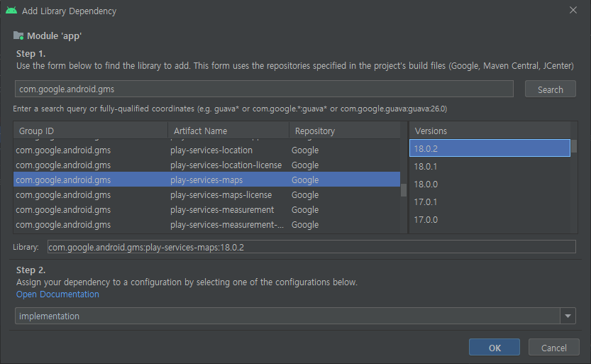The width and height of the screenshot is (591, 364).
Task: Close the Add Library Dependency dialog
Action: point(573,10)
